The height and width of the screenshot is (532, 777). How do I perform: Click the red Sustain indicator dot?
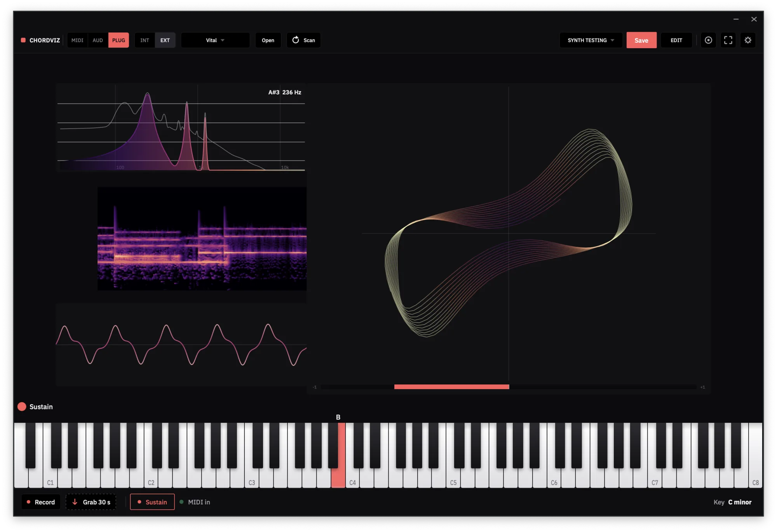point(22,407)
